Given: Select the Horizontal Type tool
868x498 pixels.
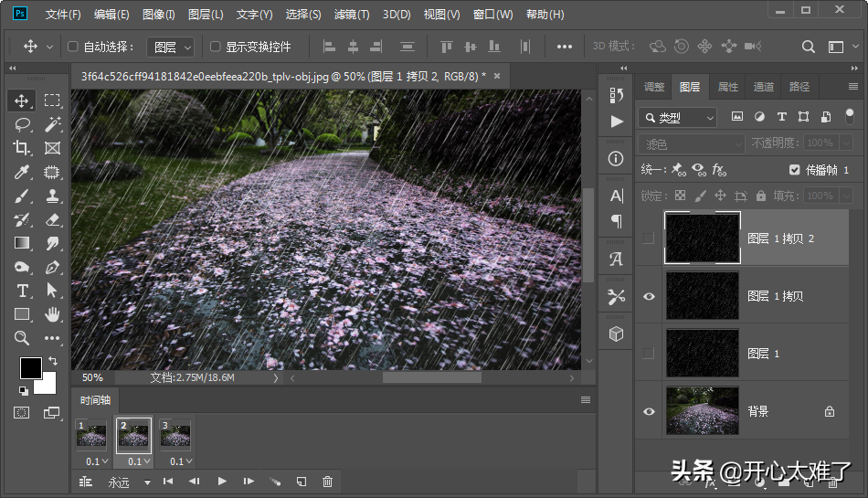Looking at the screenshot, I should (23, 291).
